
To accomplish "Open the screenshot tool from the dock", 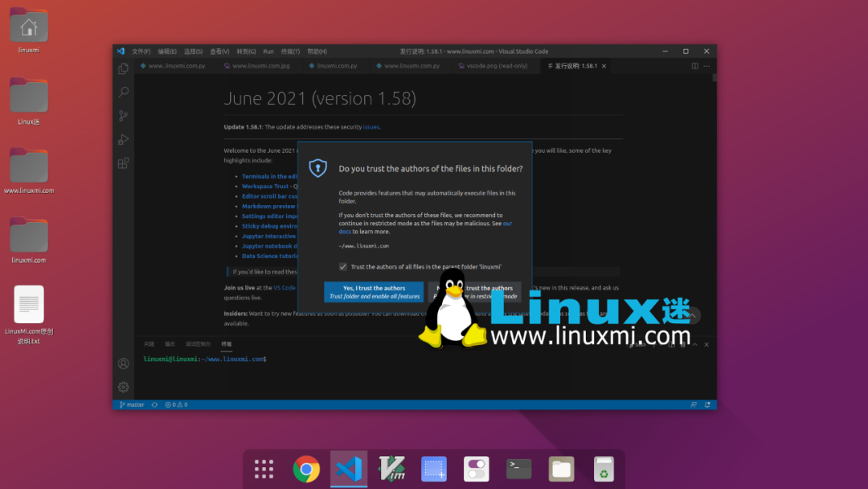I will pos(434,469).
